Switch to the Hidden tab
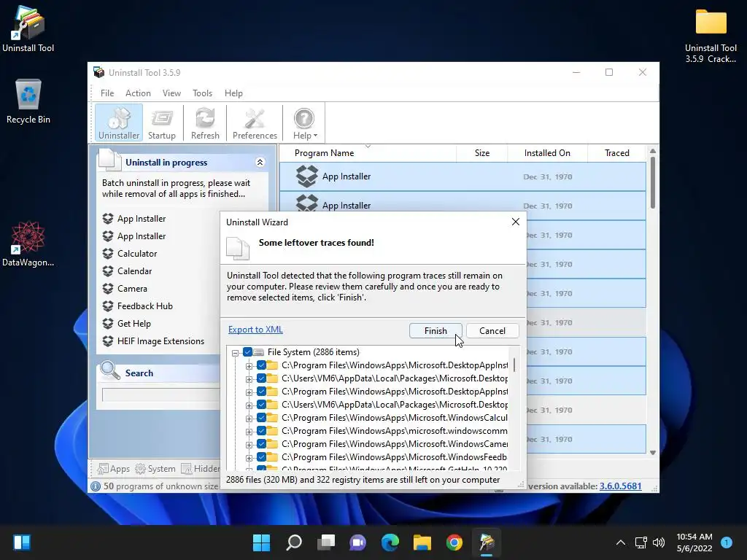Viewport: 747px width, 560px height. click(201, 469)
